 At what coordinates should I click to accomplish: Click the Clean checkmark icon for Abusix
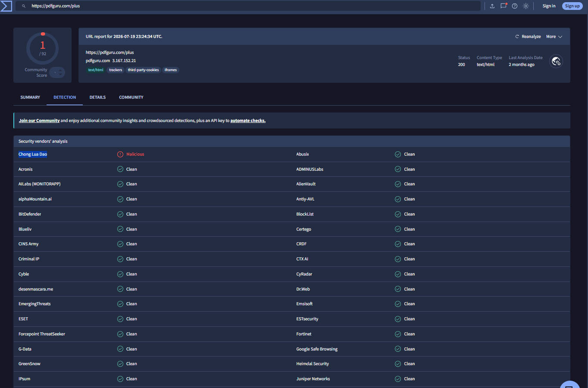click(398, 154)
